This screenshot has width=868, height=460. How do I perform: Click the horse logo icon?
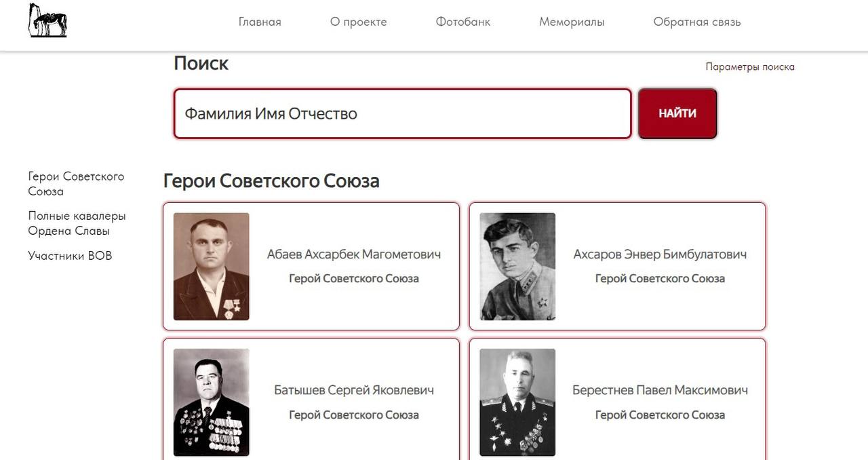click(47, 20)
